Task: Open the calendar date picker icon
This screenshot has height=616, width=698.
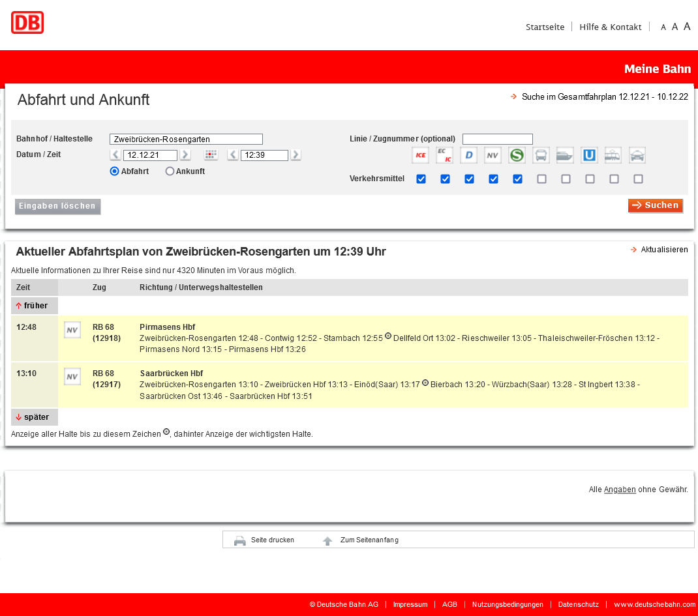Action: pos(211,154)
